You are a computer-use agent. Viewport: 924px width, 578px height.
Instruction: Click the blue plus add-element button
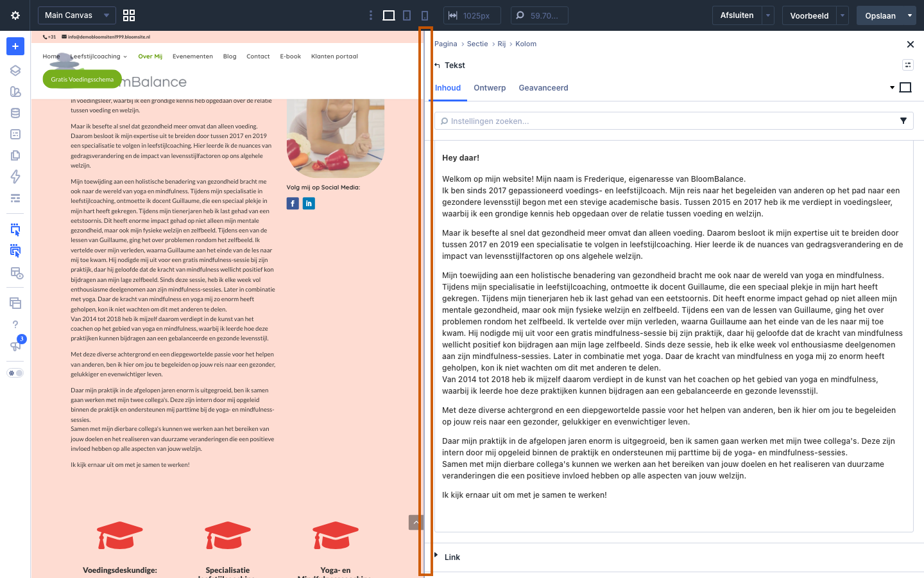tap(15, 46)
